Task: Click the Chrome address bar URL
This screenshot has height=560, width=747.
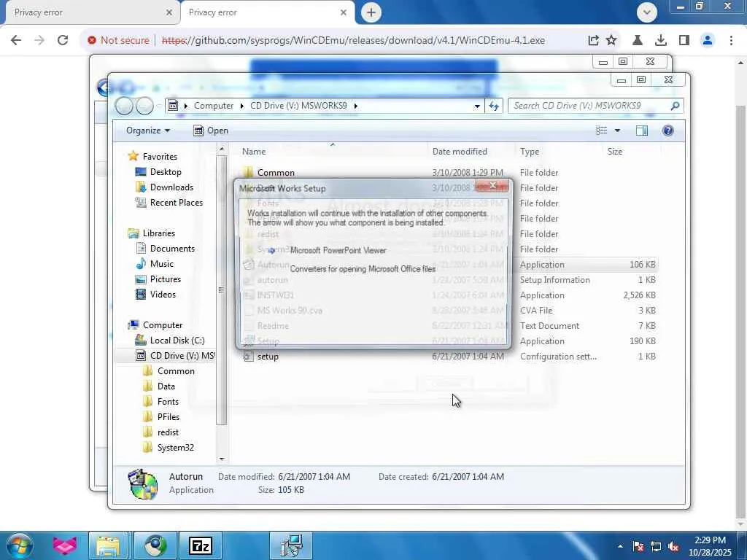Action: 353,41
